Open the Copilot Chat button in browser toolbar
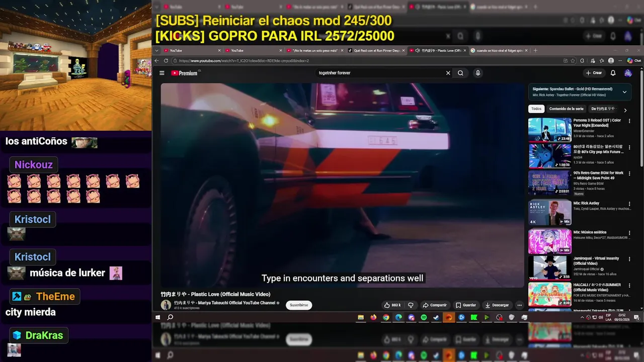644x362 pixels. [x=634, y=61]
